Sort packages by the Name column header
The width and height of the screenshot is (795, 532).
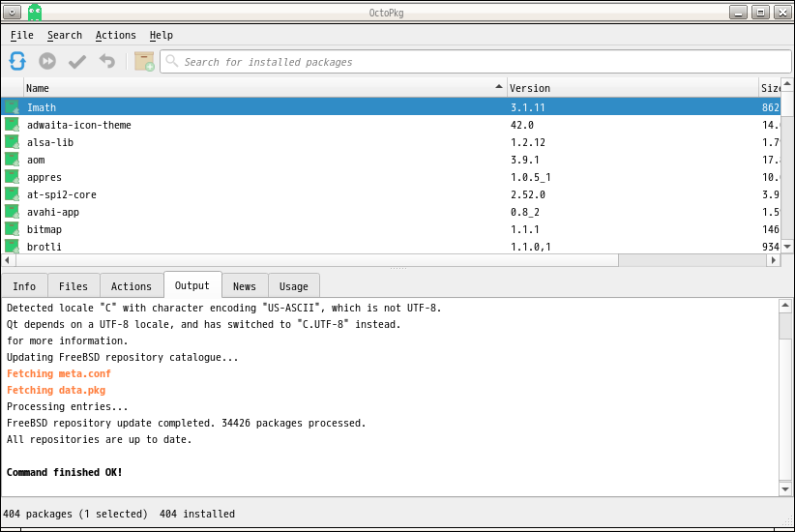[265, 88]
